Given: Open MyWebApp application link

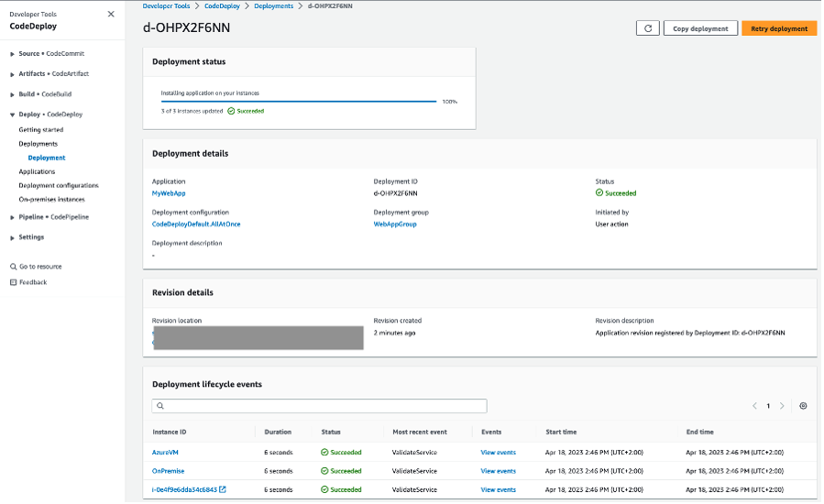Looking at the screenshot, I should tap(169, 194).
